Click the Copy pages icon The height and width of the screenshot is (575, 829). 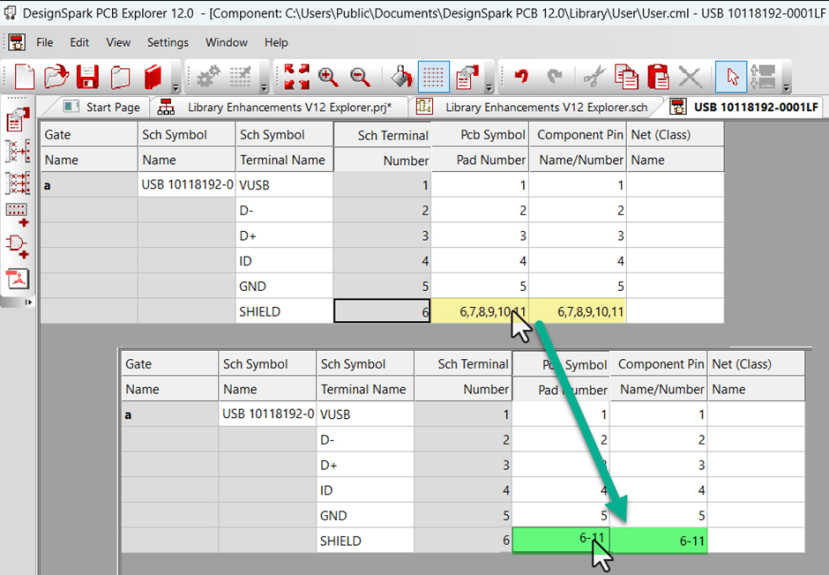[626, 77]
